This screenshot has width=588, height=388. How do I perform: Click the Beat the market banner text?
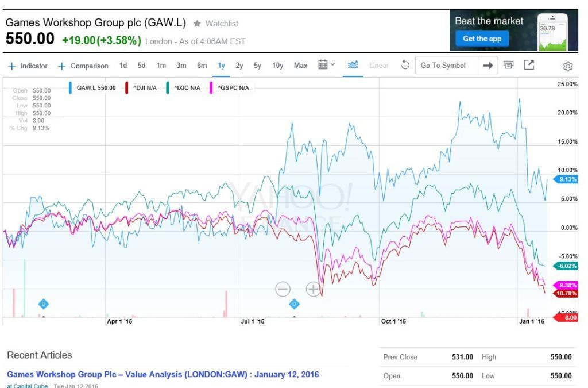click(x=489, y=21)
